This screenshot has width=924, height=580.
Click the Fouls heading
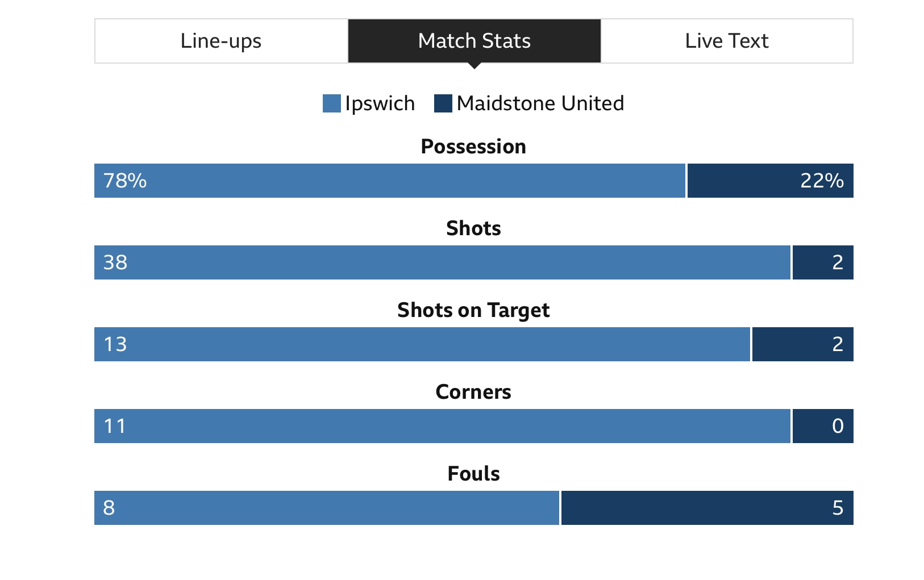click(473, 474)
